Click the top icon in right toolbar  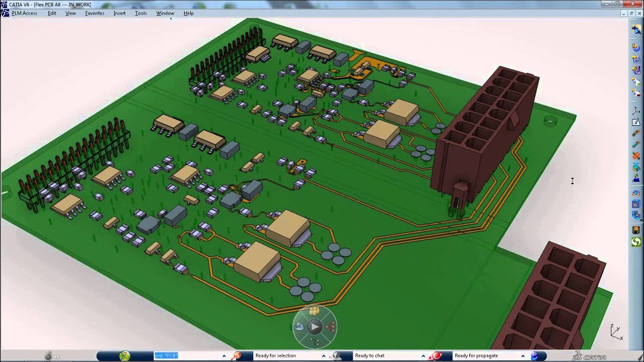point(636,29)
